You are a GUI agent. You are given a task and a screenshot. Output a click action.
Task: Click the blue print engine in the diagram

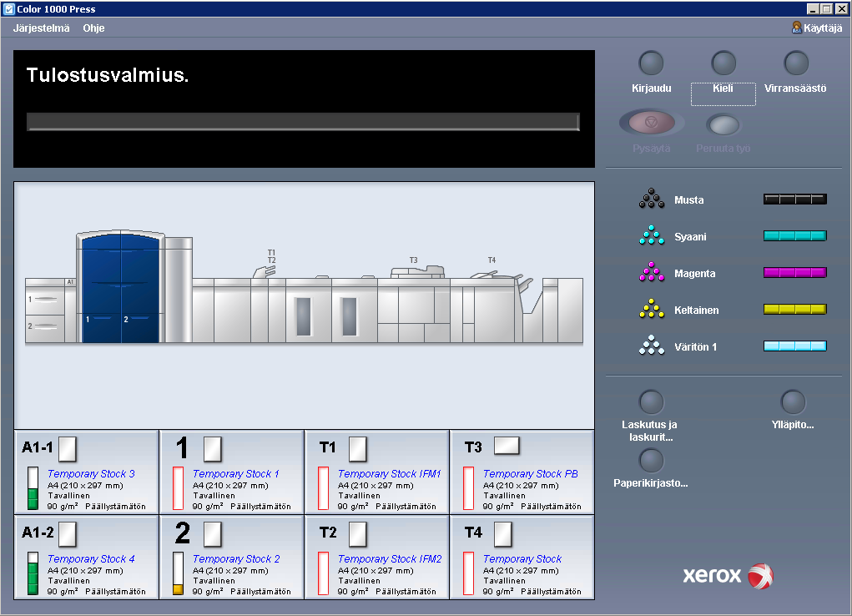pos(120,288)
